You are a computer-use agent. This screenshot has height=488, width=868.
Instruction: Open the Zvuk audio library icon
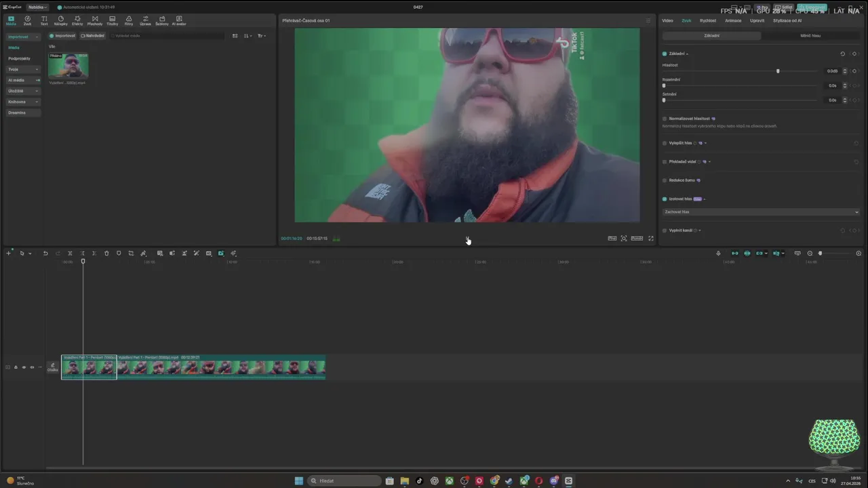[27, 20]
